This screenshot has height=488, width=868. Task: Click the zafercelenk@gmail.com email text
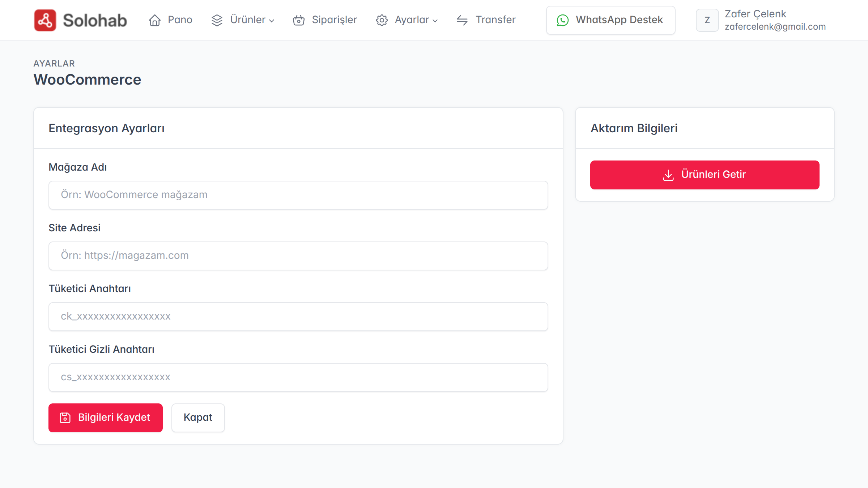coord(775,27)
